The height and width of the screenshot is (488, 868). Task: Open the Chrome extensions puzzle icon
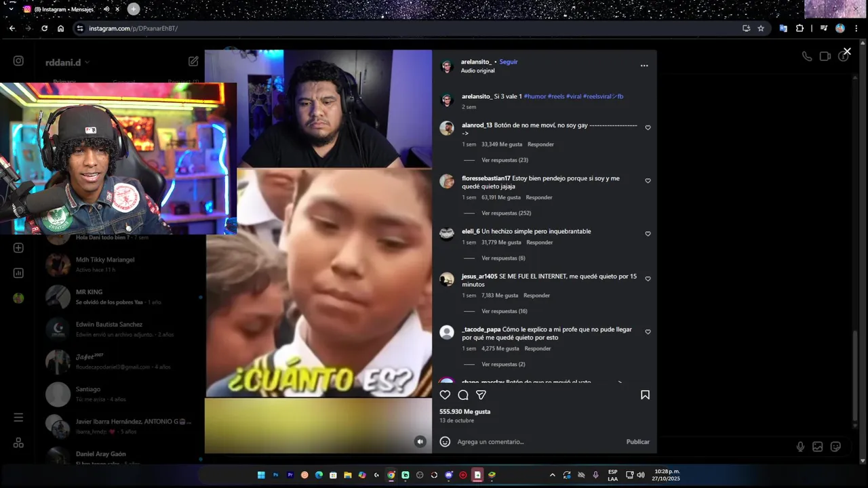tap(800, 28)
